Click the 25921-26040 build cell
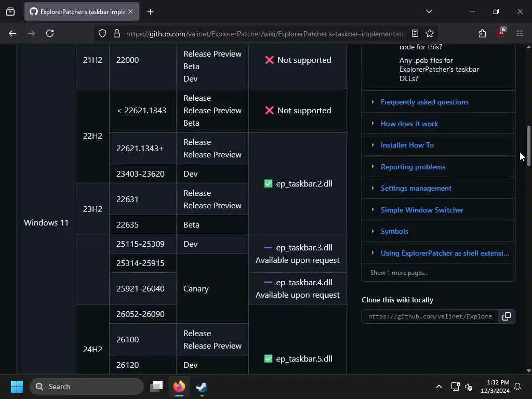 tap(143, 288)
